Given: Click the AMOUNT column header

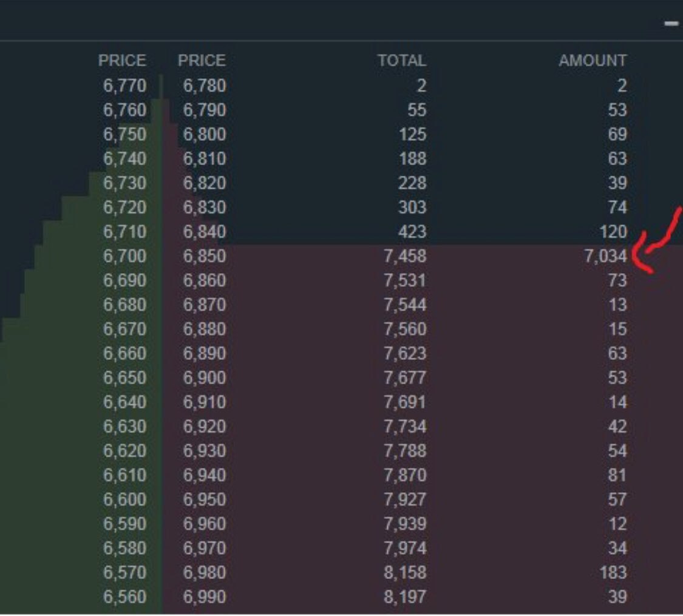Looking at the screenshot, I should pyautogui.click(x=593, y=61).
